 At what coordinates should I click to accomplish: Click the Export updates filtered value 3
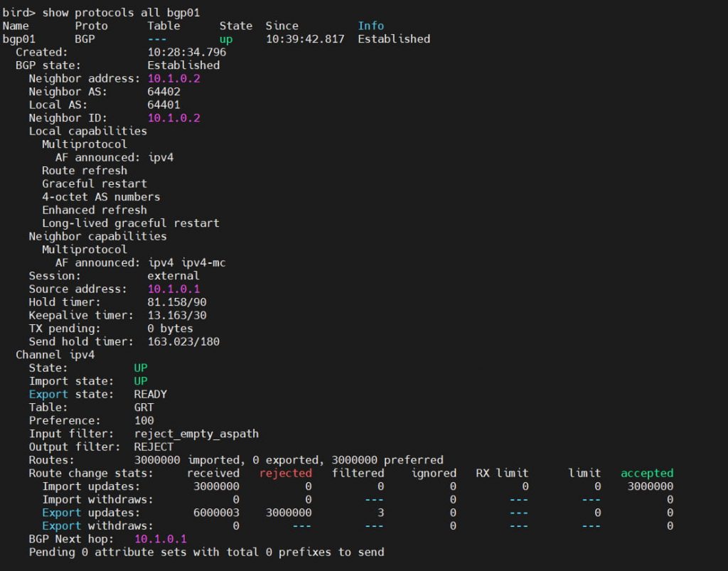pos(381,513)
